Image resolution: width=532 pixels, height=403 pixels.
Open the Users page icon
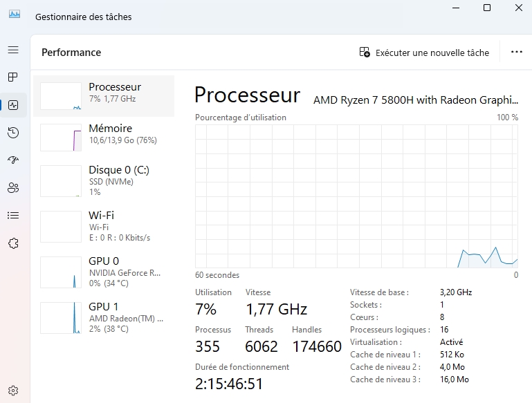[x=12, y=188]
